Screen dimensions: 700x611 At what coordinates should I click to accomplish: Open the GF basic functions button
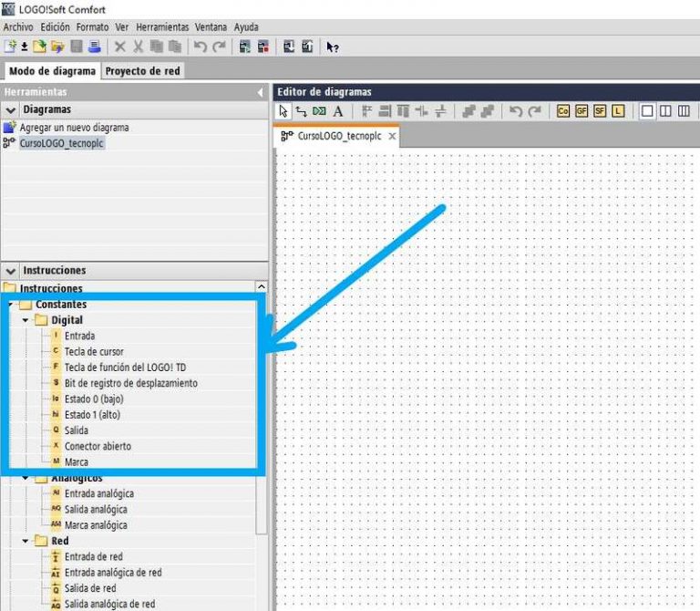coord(581,111)
